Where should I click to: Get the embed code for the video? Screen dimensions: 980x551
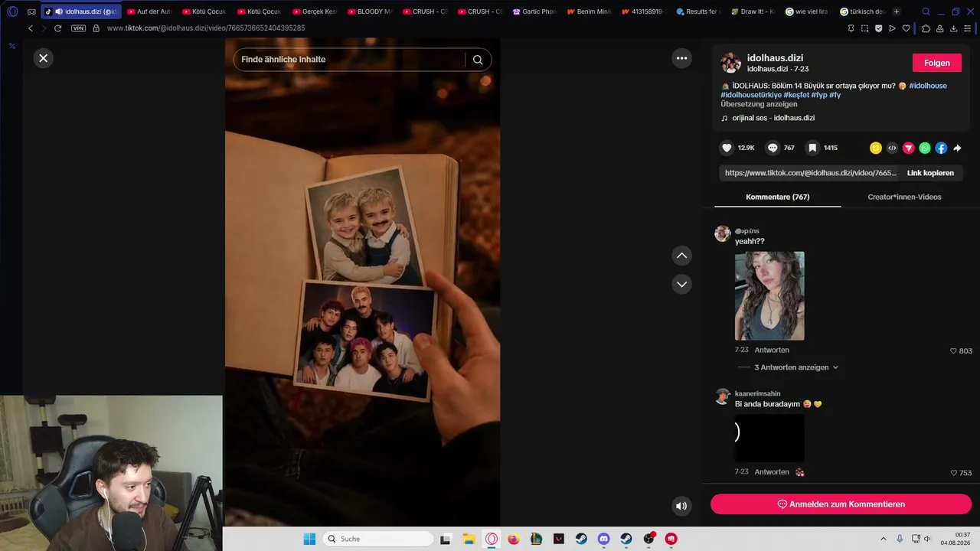click(892, 148)
